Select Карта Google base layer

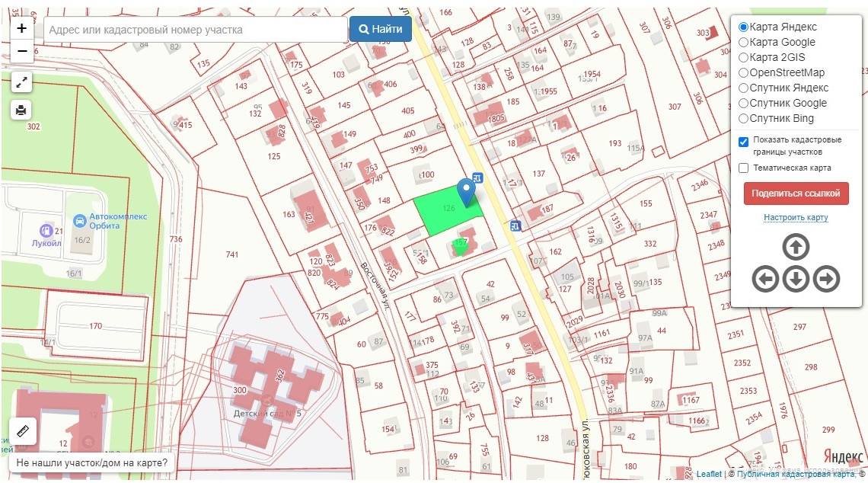(743, 42)
